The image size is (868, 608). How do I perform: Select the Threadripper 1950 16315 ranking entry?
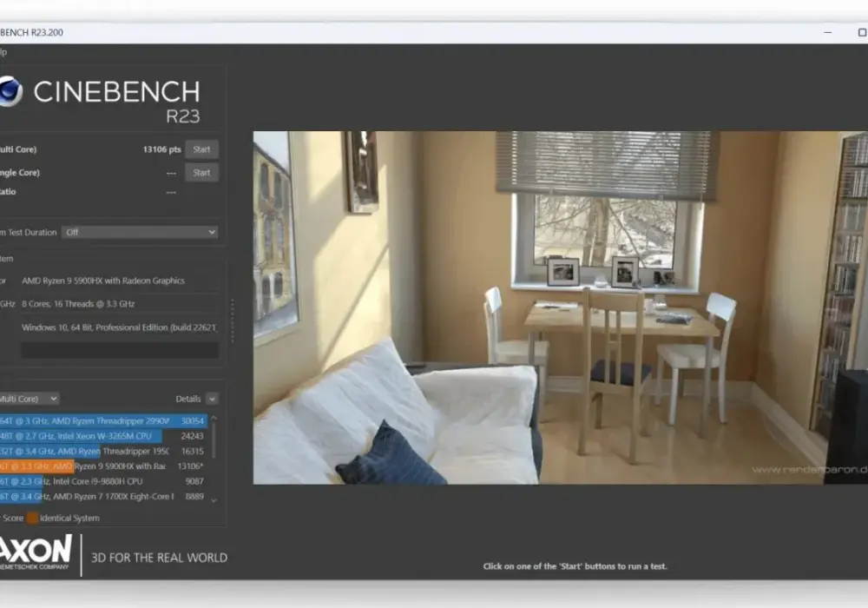[103, 452]
